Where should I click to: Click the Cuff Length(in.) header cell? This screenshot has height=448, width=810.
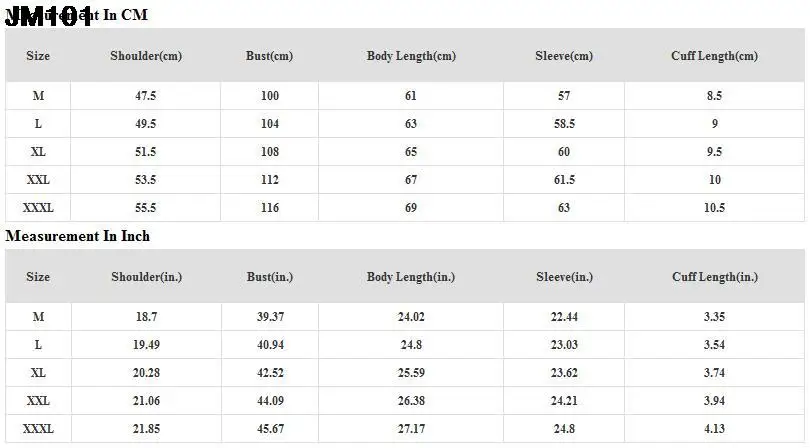pyautogui.click(x=714, y=277)
